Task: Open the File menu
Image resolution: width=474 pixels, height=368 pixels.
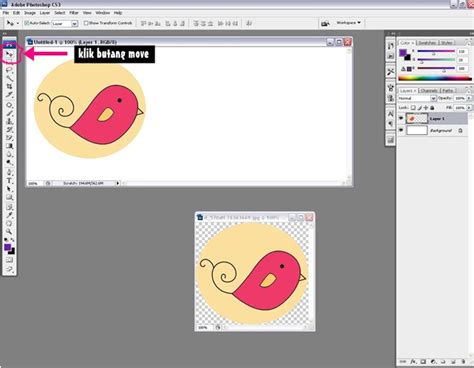Action: pyautogui.click(x=6, y=13)
